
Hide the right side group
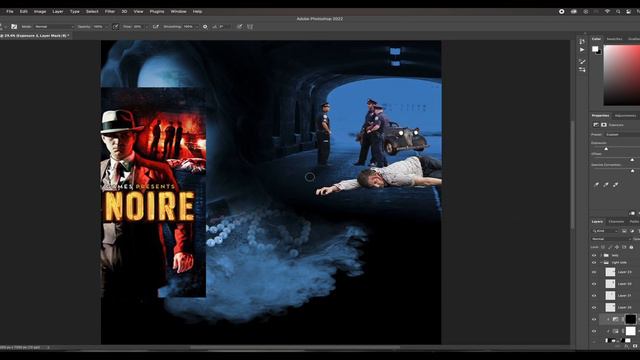594,262
